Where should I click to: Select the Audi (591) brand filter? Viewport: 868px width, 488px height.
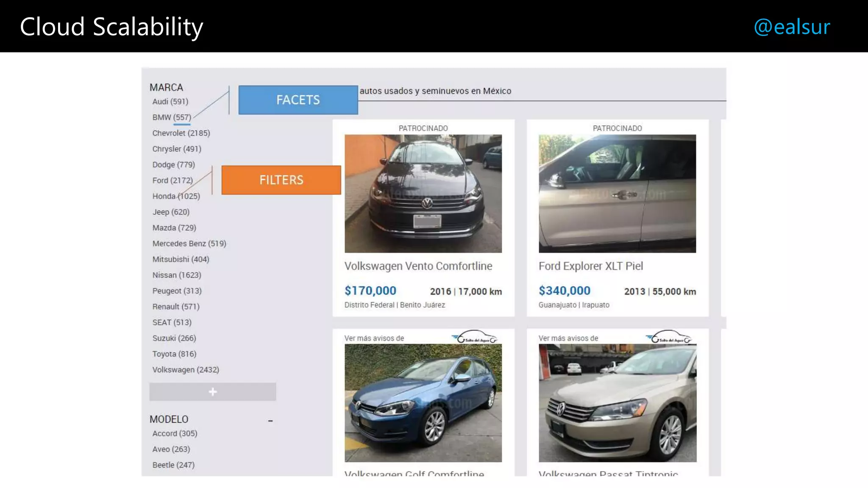click(170, 102)
